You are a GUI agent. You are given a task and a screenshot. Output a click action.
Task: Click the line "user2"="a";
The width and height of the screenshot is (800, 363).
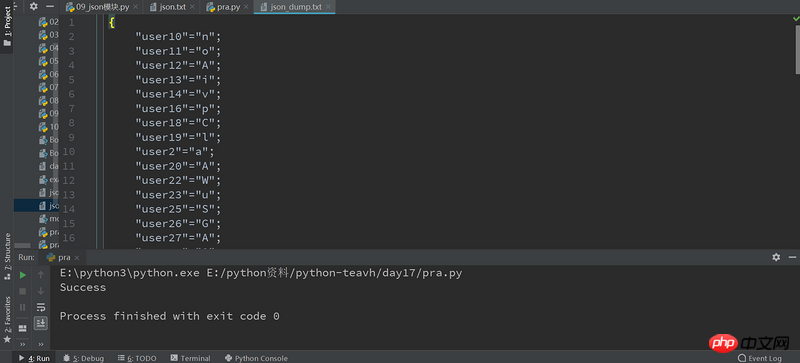pos(174,152)
